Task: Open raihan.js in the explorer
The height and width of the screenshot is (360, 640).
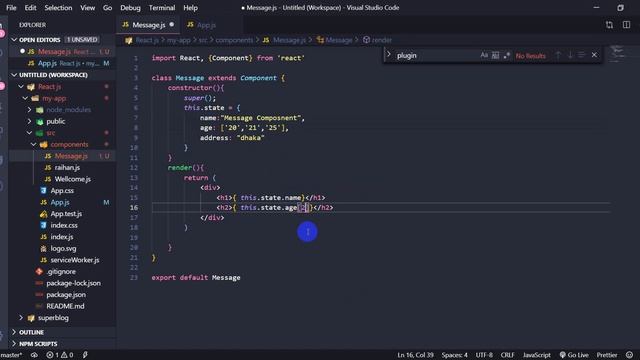Action: point(67,168)
